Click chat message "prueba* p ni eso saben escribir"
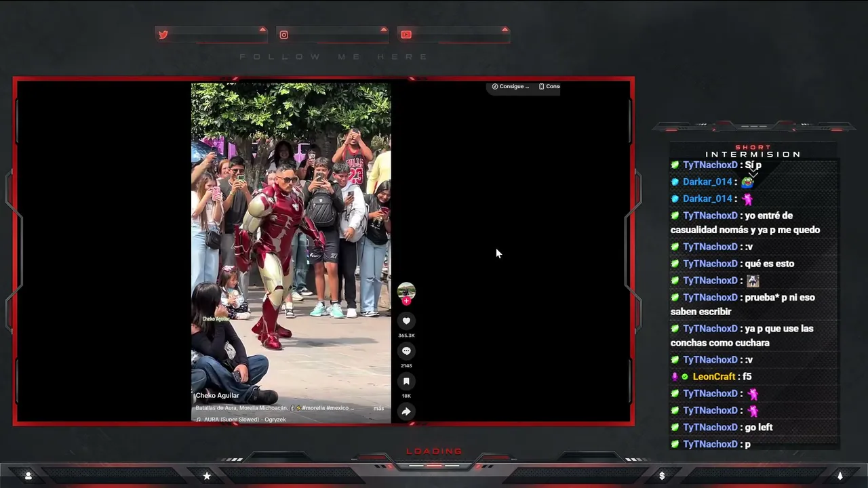868x488 pixels. point(743,304)
